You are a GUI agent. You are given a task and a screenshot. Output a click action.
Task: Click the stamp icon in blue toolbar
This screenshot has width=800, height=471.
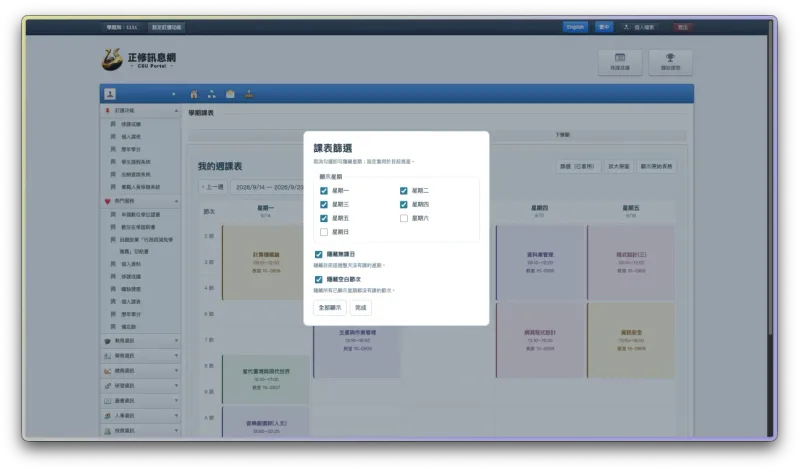tap(249, 94)
